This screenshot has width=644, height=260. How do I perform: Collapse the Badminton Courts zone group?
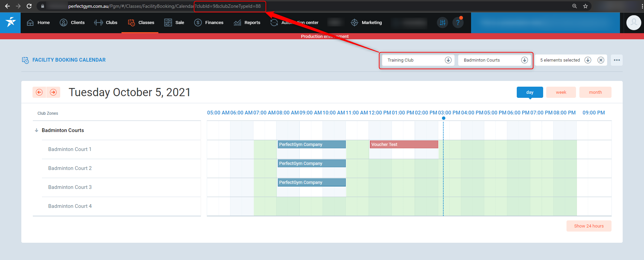click(37, 130)
